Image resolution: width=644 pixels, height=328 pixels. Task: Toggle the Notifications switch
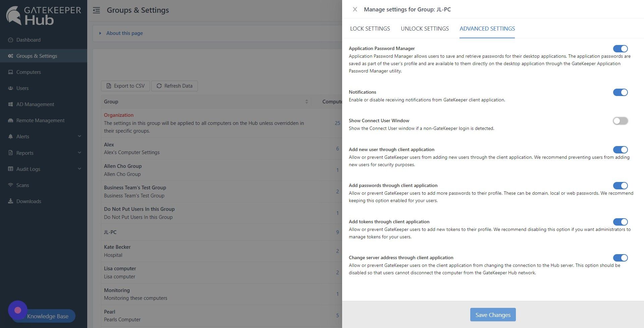tap(620, 92)
